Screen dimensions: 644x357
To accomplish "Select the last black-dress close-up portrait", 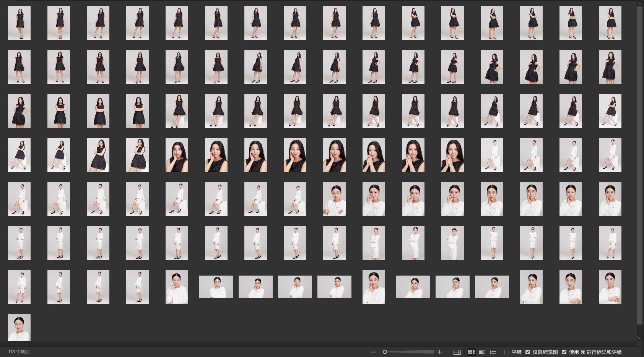I will coord(452,155).
